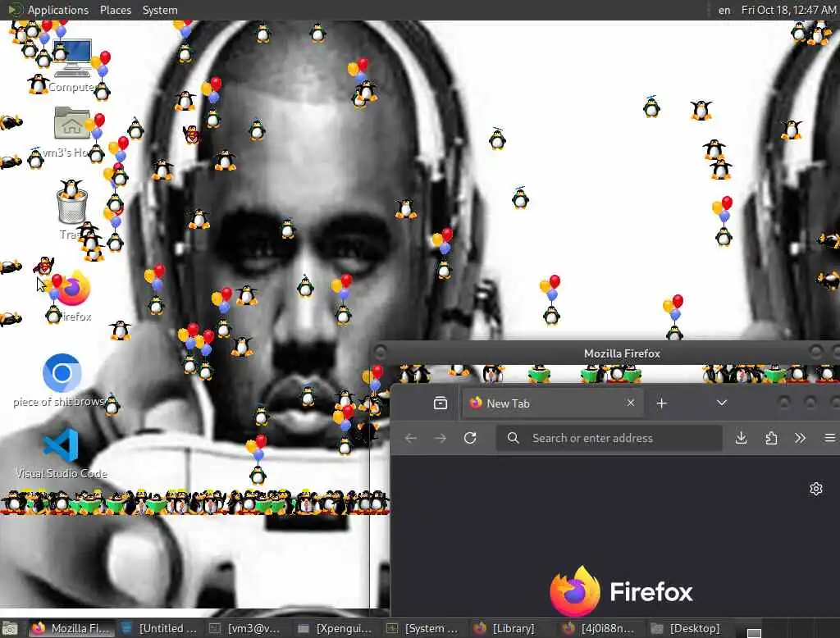Open the Firefox Downloads panel
The width and height of the screenshot is (840, 638).
[x=742, y=438]
